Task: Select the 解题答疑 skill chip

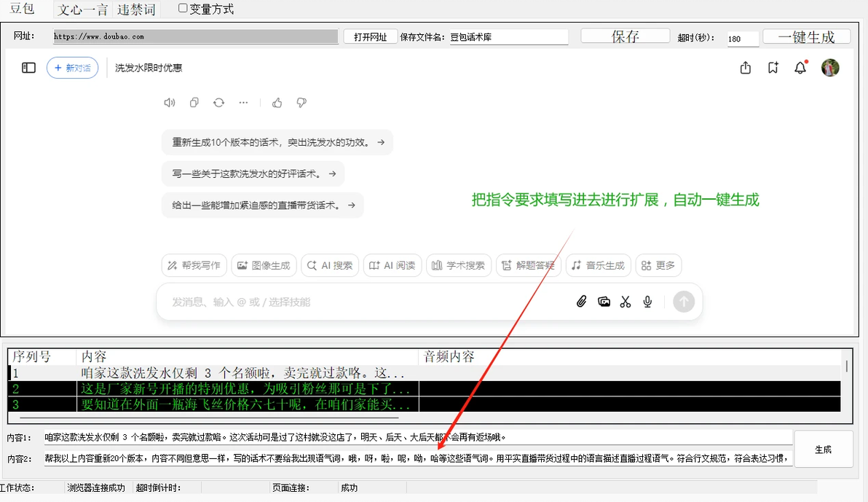Action: point(528,265)
